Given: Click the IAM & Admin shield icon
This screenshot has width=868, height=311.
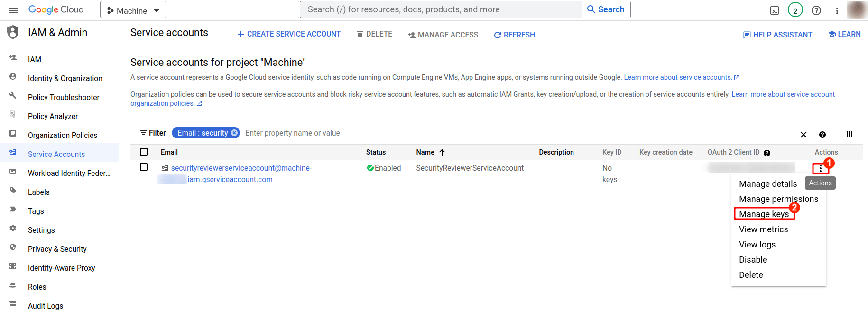Looking at the screenshot, I should pos(13,32).
